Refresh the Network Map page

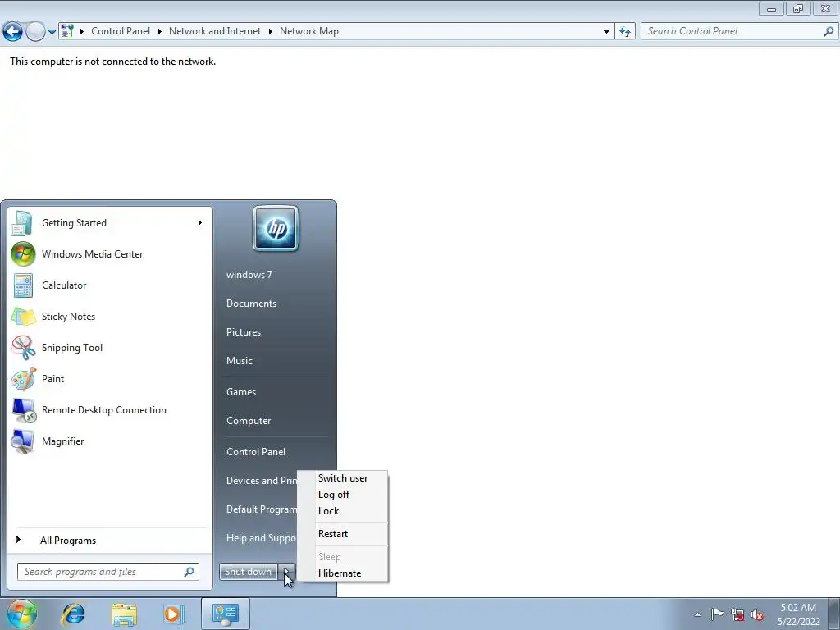coord(625,32)
